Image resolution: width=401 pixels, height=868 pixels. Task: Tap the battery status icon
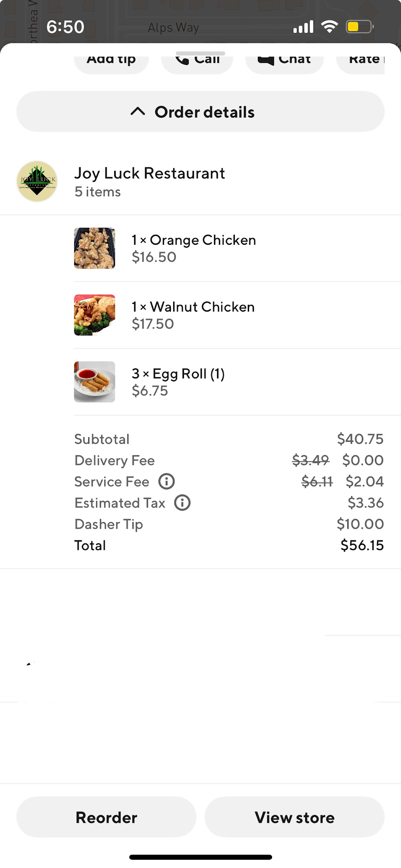(x=360, y=27)
